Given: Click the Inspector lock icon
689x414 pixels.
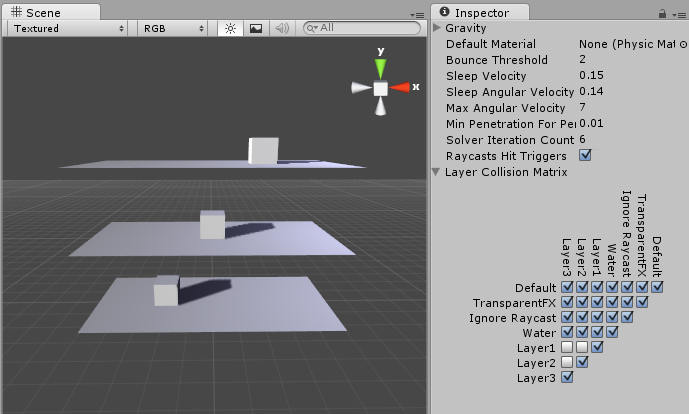Looking at the screenshot, I should click(663, 13).
